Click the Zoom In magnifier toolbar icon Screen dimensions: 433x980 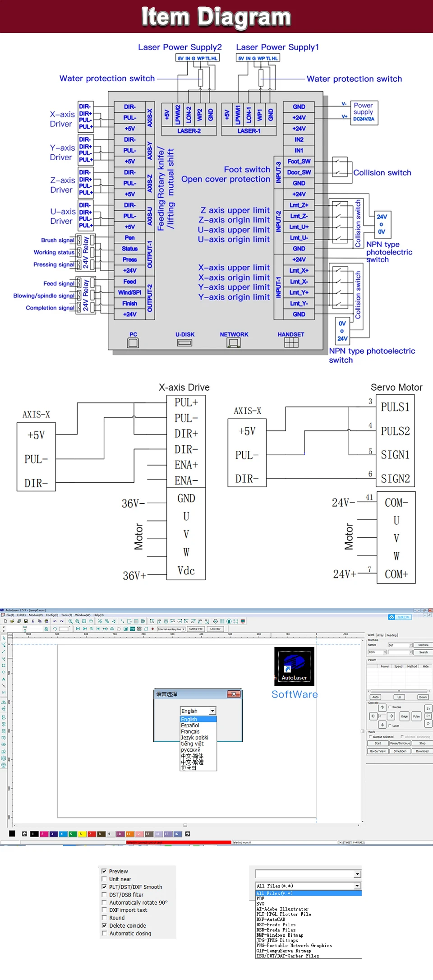click(70, 621)
